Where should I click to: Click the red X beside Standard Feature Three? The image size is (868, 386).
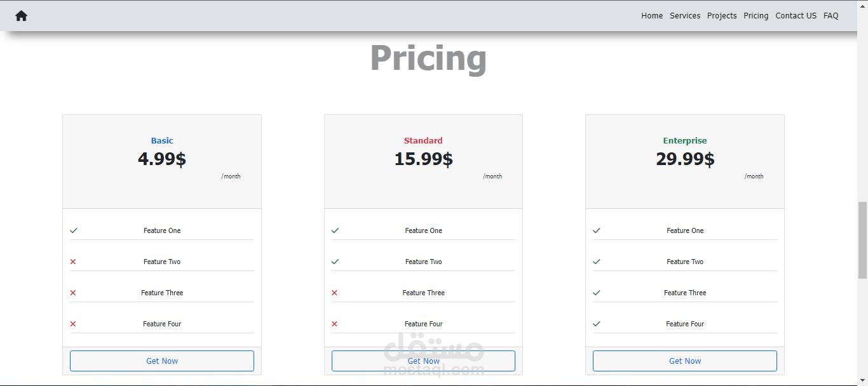pos(335,293)
